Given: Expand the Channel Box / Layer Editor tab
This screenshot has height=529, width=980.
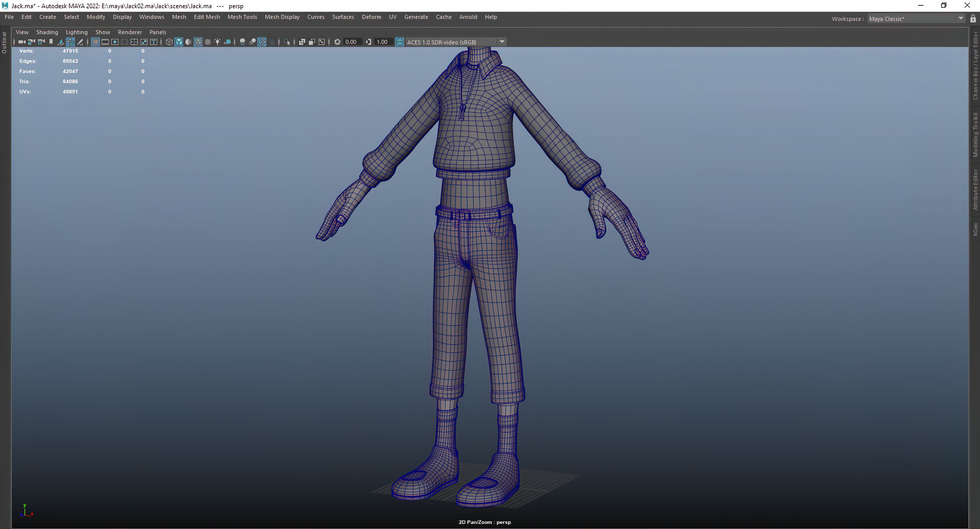Looking at the screenshot, I should [x=975, y=65].
